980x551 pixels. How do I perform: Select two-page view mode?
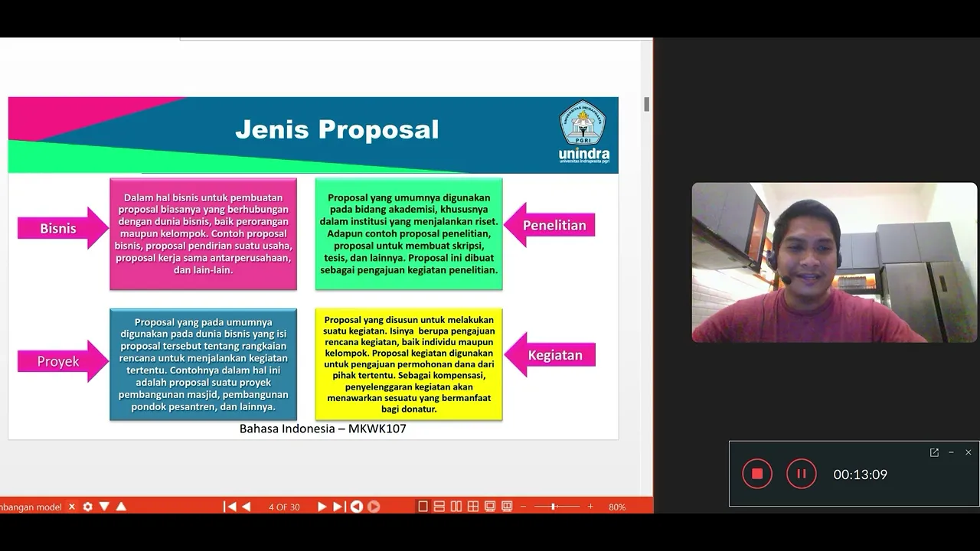456,507
